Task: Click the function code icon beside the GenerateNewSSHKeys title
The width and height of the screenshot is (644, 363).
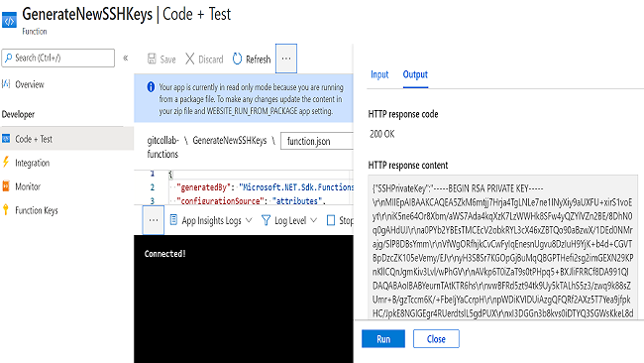Action: [x=9, y=20]
